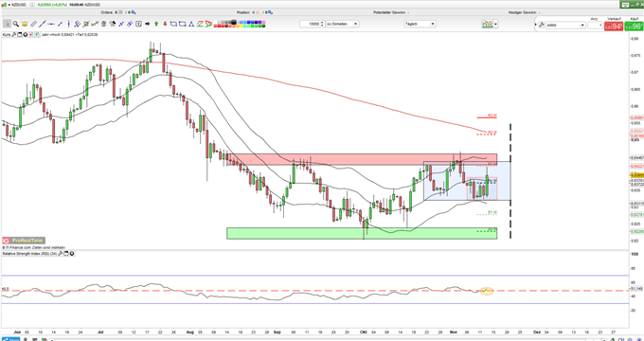
Task: Pick the yellow color swatch
Action: (x=241, y=26)
